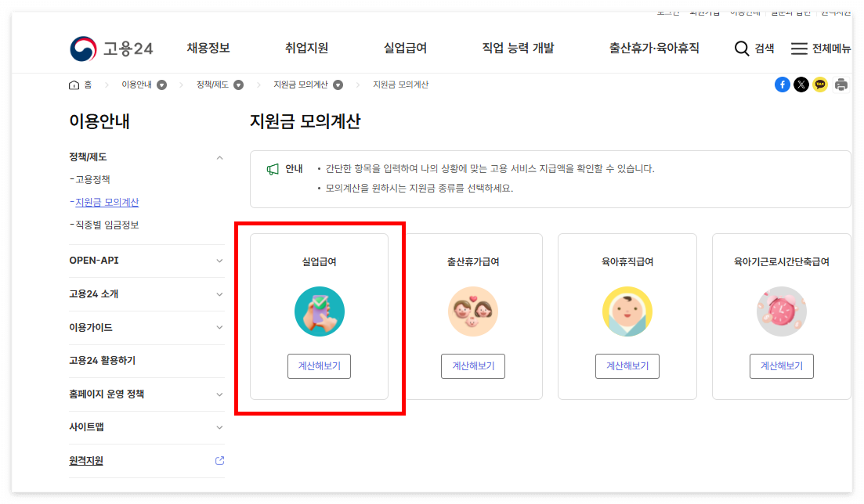Viewport: 864px width, 504px height.
Task: Click the 실업급여 card illustration icon
Action: click(320, 311)
